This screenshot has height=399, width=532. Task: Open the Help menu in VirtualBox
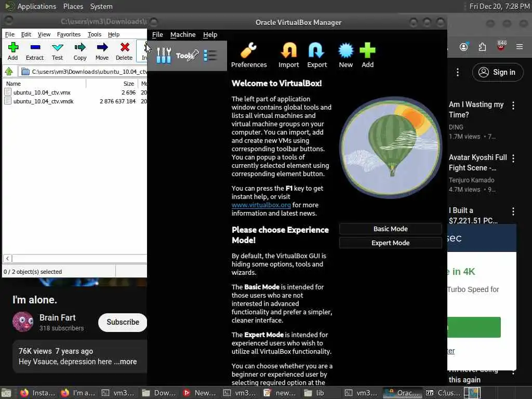(210, 35)
